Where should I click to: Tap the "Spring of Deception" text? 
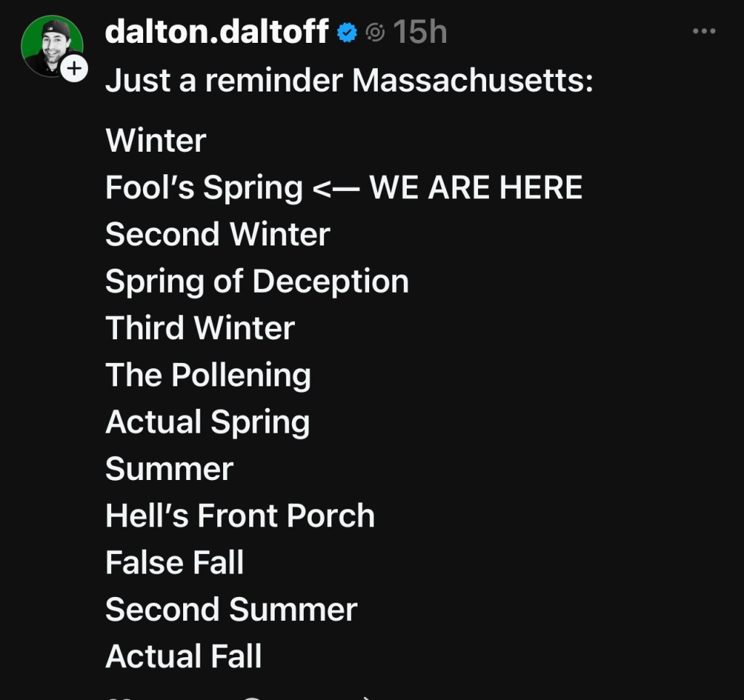pos(256,282)
